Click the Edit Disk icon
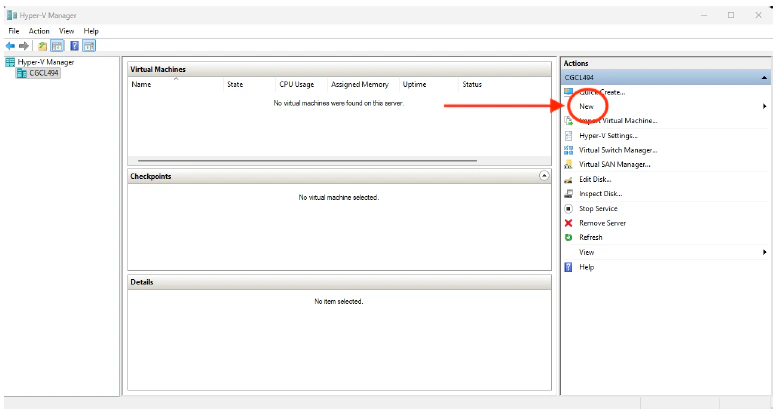The image size is (777, 413). click(568, 179)
